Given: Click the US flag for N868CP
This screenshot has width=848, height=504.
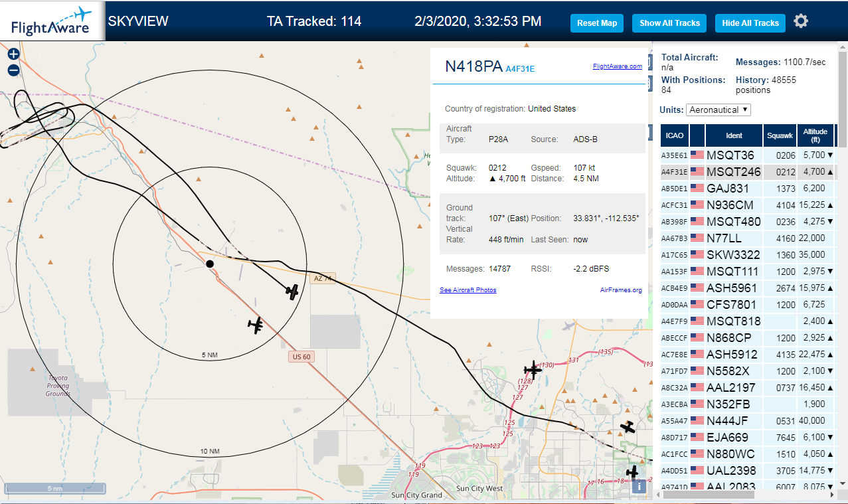Looking at the screenshot, I should 697,338.
